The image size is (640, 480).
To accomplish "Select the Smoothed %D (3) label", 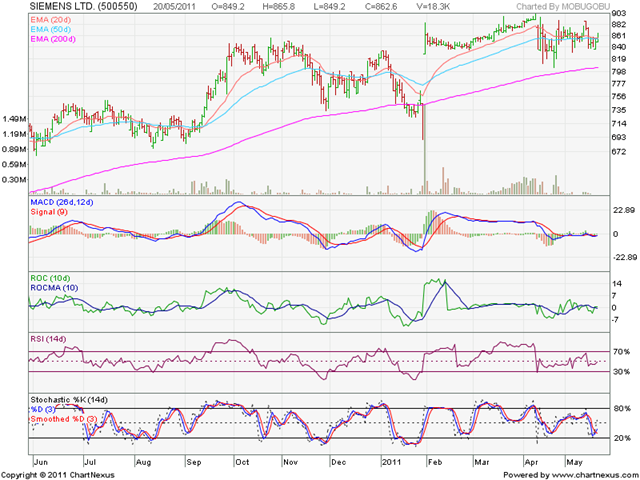I will tap(64, 419).
